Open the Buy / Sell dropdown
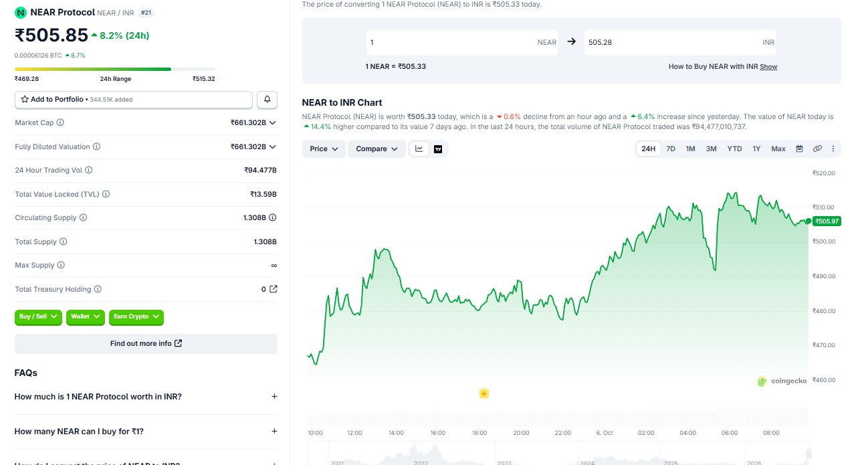 tap(39, 316)
